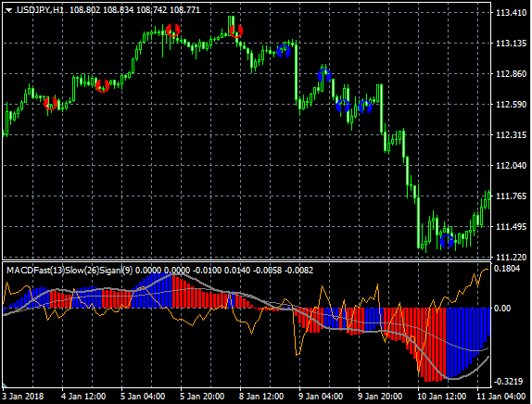Click the USDJPY,H1 chart title text
The image size is (532, 404).
40,10
